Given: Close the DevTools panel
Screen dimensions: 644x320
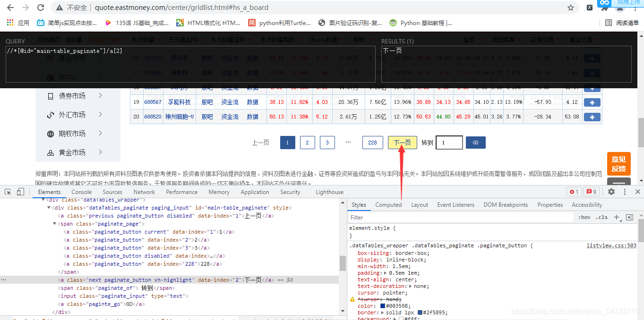Looking at the screenshot, I should (x=638, y=192).
